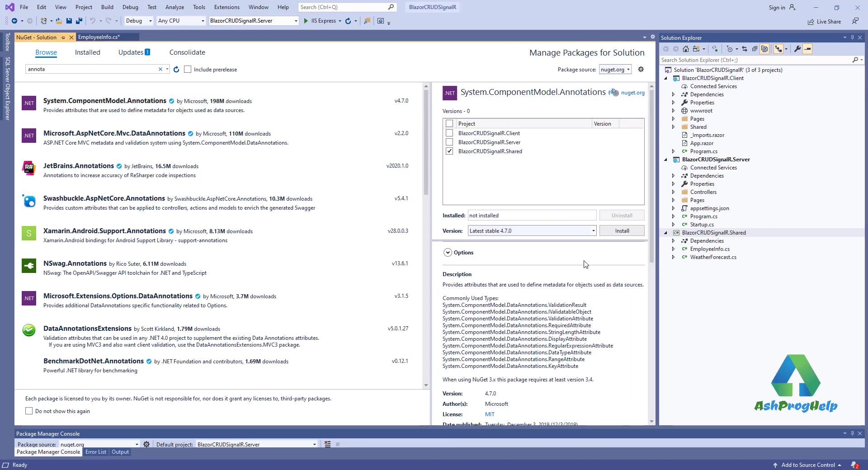Open the MIT license link

coord(490,414)
